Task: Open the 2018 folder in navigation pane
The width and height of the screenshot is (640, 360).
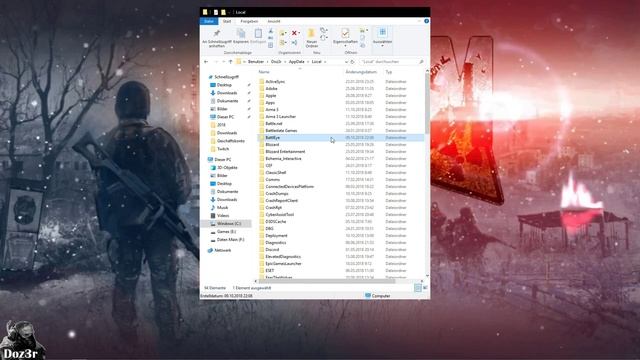Action: 221,125
